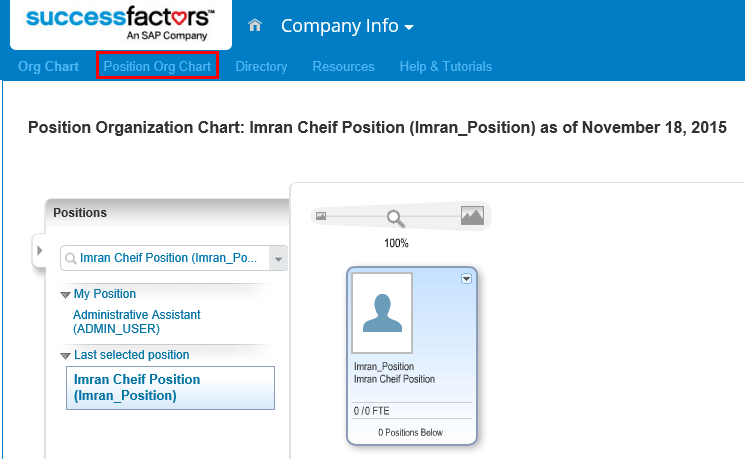Collapse Last selected position section

tap(65, 356)
